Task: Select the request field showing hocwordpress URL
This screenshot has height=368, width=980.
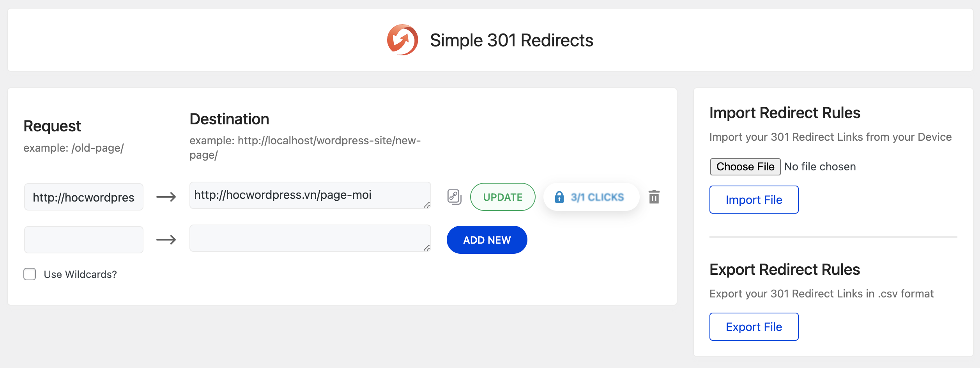Action: pos(83,197)
